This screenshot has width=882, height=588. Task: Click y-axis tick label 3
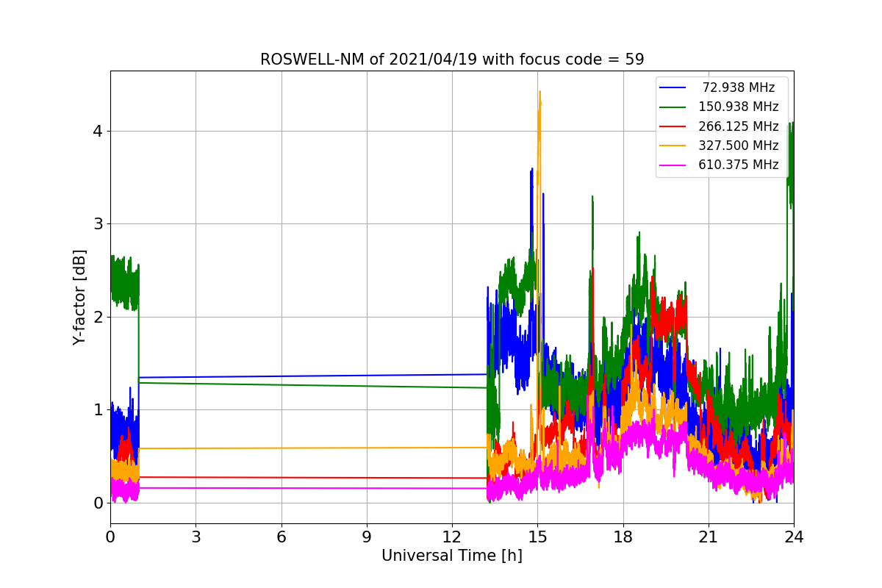pyautogui.click(x=98, y=223)
